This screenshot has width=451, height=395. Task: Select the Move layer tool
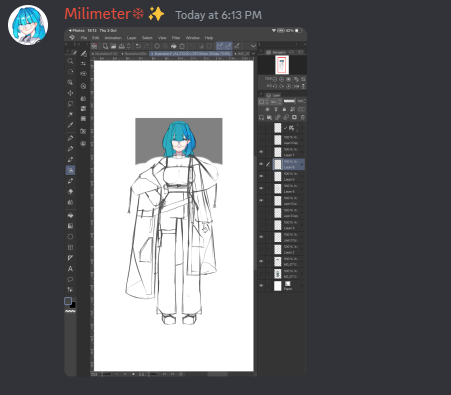[x=70, y=93]
